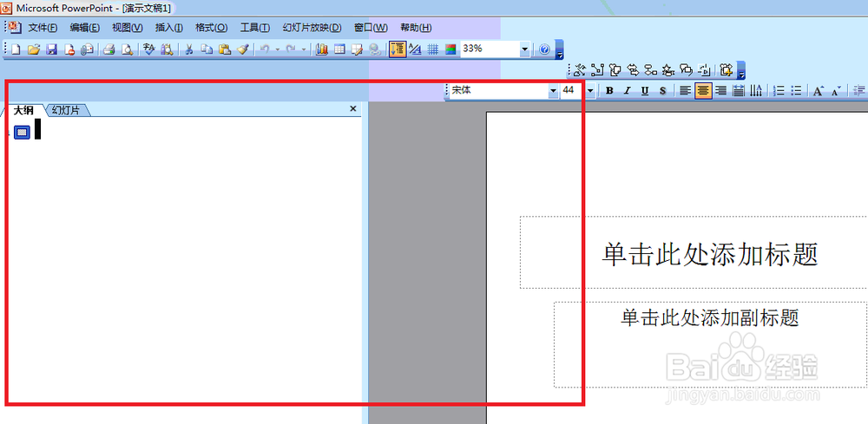Center align the text
The height and width of the screenshot is (424, 868).
[703, 91]
